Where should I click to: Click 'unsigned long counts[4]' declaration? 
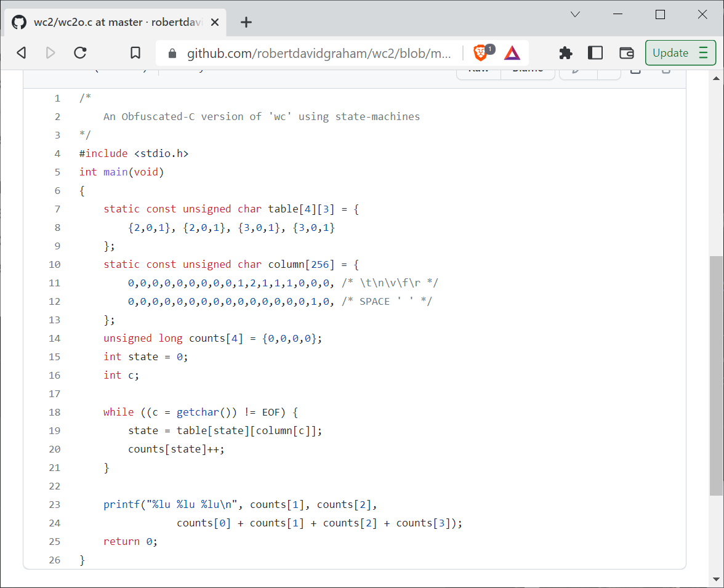173,338
